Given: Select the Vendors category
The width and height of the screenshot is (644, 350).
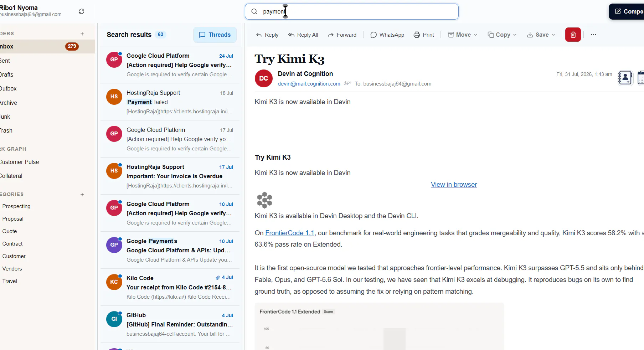Looking at the screenshot, I should [12, 269].
